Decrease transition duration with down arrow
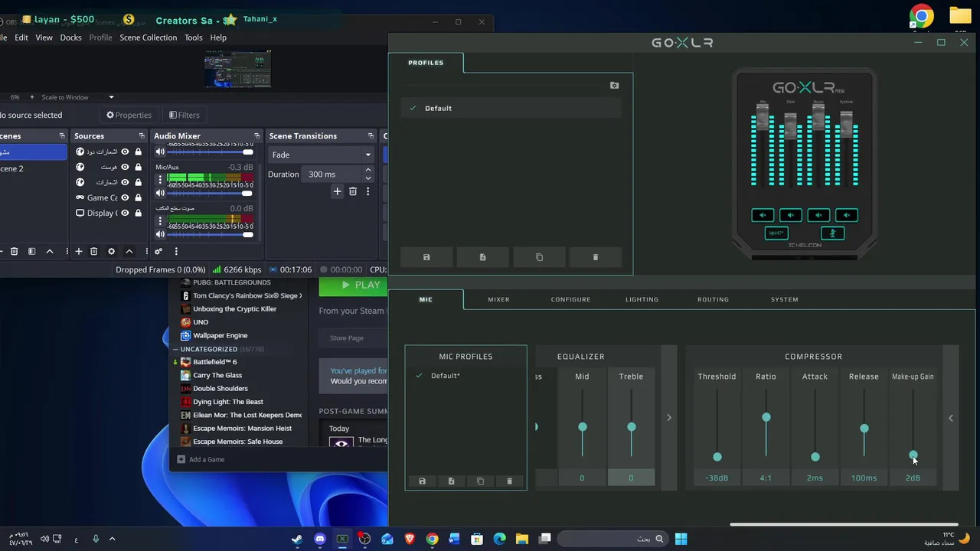Image resolution: width=980 pixels, height=551 pixels. (x=367, y=178)
